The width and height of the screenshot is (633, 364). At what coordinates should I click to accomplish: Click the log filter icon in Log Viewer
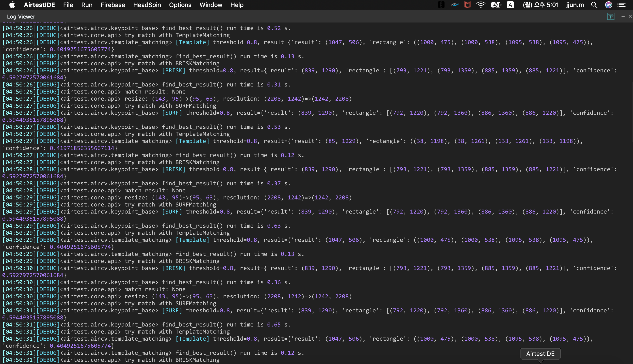tap(611, 17)
